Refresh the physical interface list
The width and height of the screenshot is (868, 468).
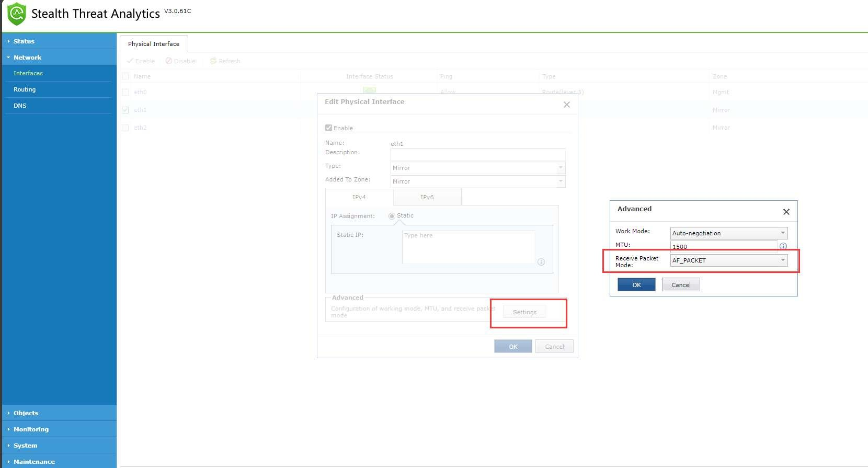click(x=225, y=61)
